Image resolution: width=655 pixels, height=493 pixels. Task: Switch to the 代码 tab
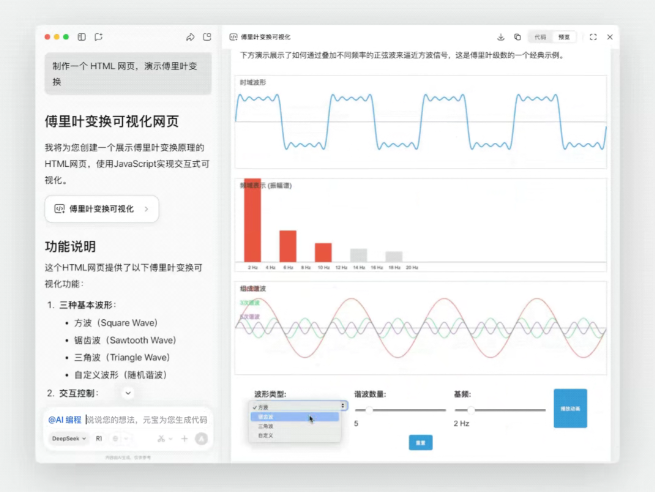[x=541, y=37]
